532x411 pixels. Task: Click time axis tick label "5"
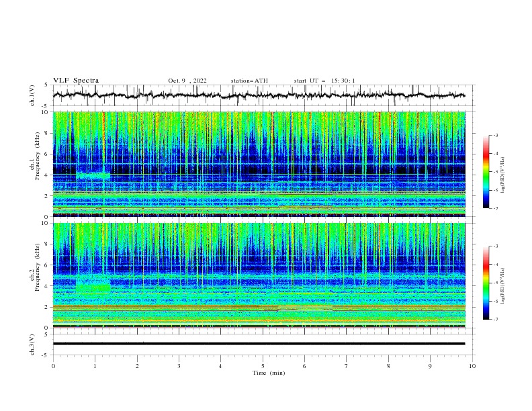263,366
